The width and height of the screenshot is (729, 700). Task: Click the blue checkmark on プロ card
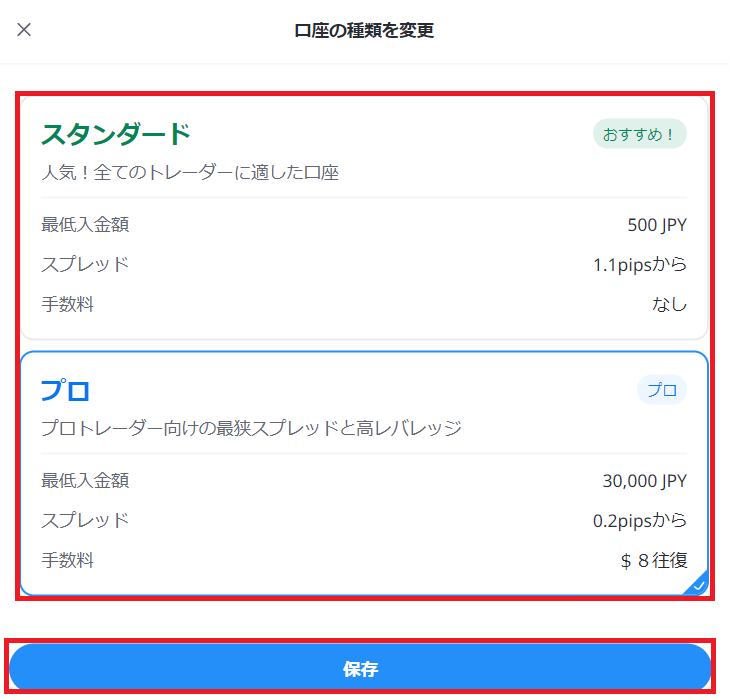[x=698, y=585]
